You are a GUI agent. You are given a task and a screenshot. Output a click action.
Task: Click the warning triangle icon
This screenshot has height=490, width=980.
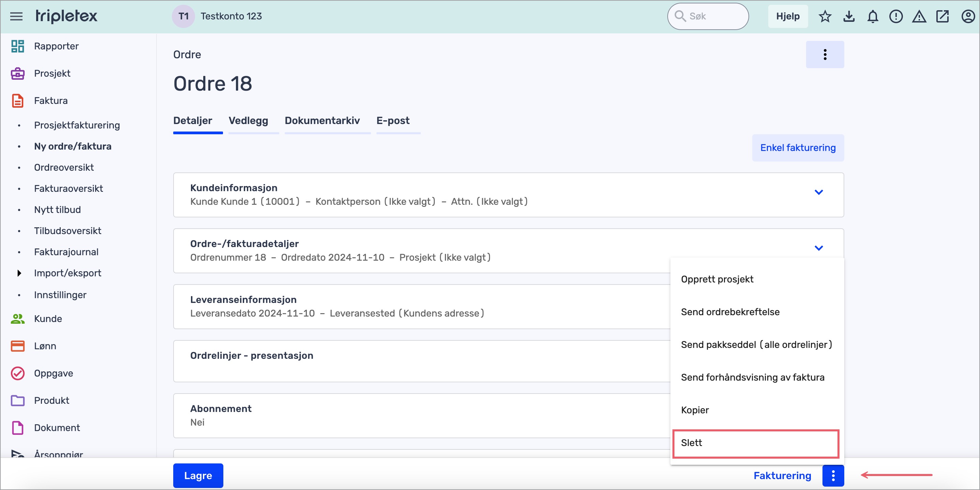919,16
